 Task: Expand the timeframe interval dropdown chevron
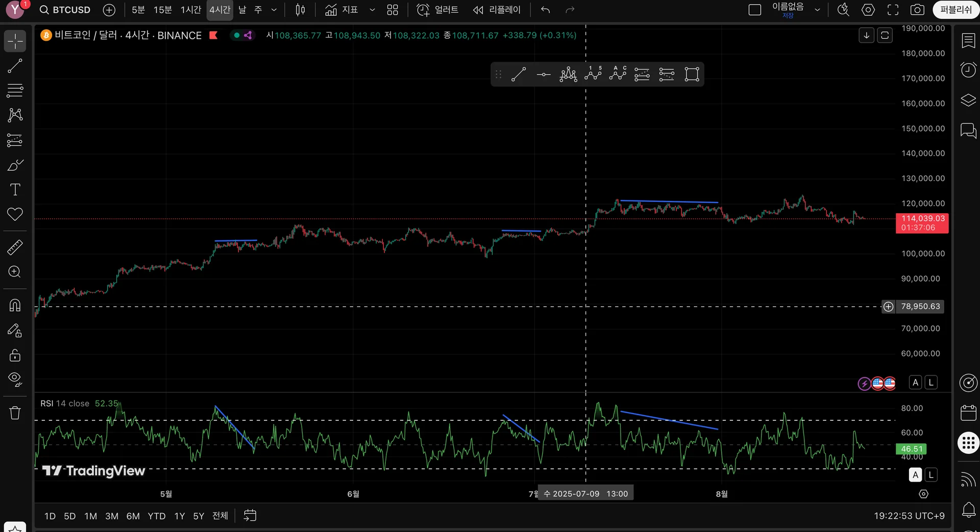click(274, 10)
